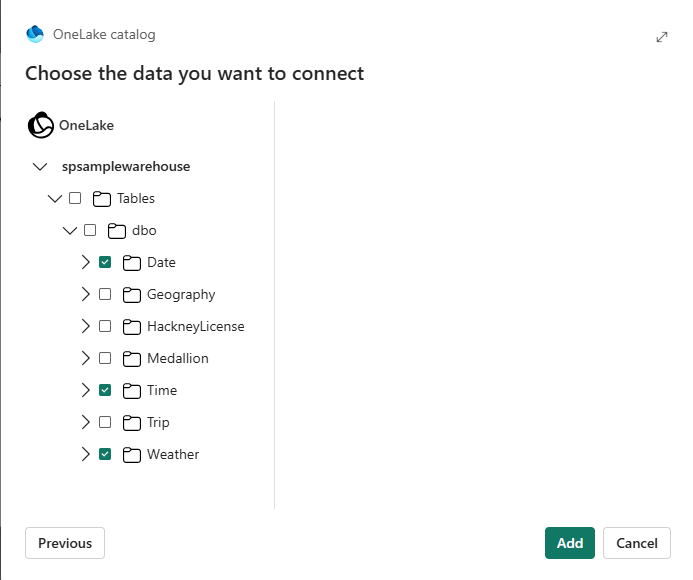Select the Weather tree item label
Viewport: 693px width, 580px height.
pyautogui.click(x=173, y=454)
